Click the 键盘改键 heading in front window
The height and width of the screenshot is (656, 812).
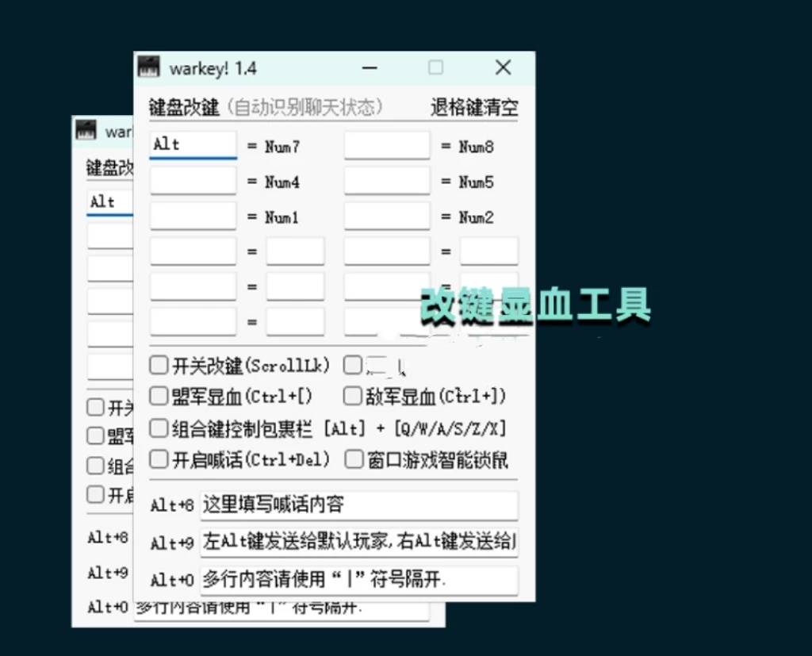point(184,107)
